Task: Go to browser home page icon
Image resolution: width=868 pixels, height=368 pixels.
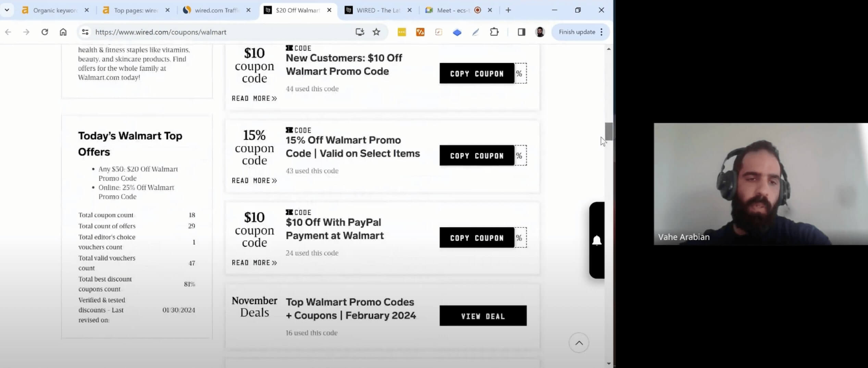Action: point(63,32)
